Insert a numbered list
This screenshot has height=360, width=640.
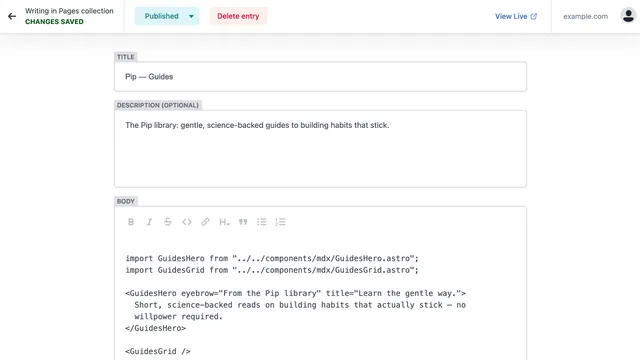(x=280, y=222)
